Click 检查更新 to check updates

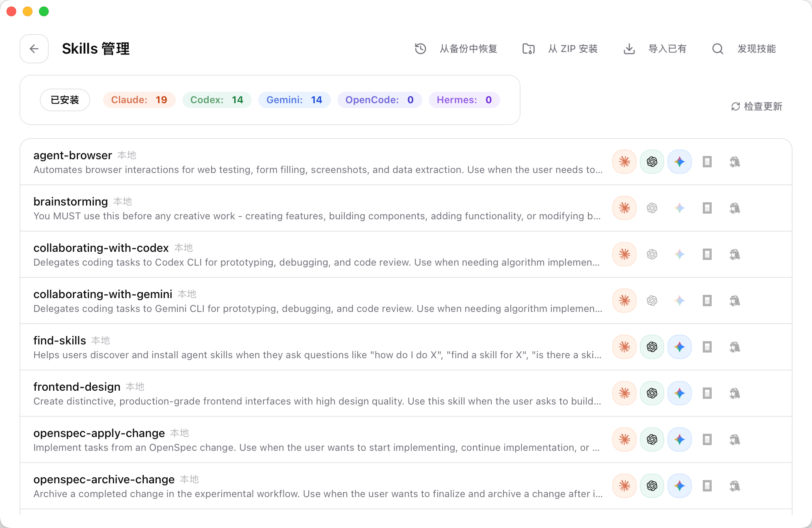coord(757,106)
